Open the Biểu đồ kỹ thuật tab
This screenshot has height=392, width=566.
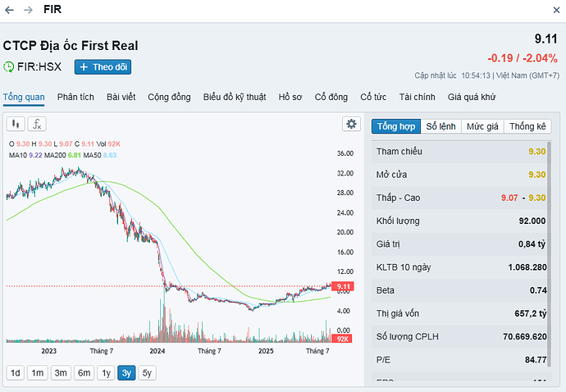click(x=235, y=97)
